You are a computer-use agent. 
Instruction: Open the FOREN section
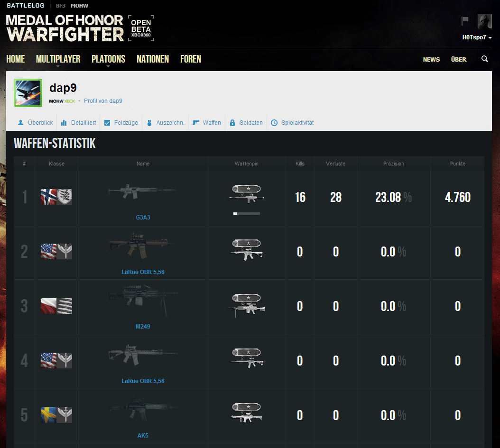(x=191, y=59)
